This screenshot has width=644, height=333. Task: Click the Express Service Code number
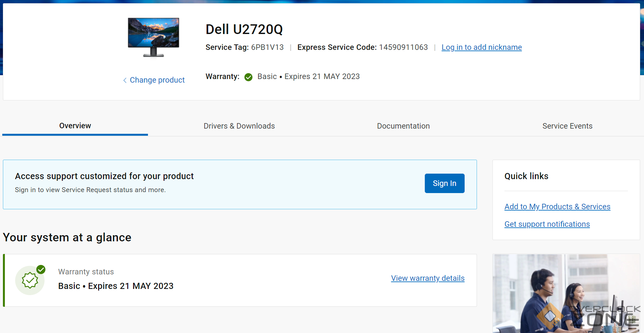click(x=403, y=47)
